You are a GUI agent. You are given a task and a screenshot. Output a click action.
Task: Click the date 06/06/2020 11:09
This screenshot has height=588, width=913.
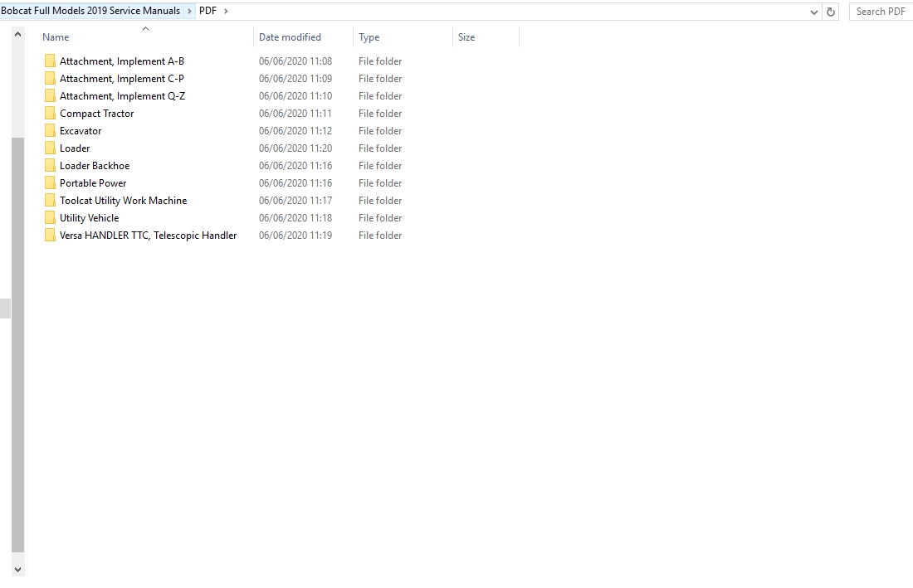pyautogui.click(x=295, y=79)
